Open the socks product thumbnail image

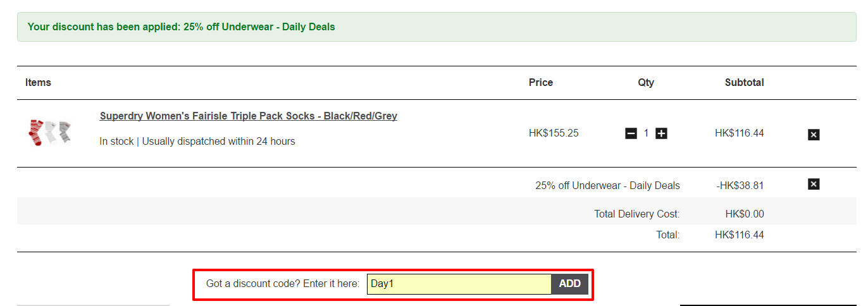tap(50, 133)
